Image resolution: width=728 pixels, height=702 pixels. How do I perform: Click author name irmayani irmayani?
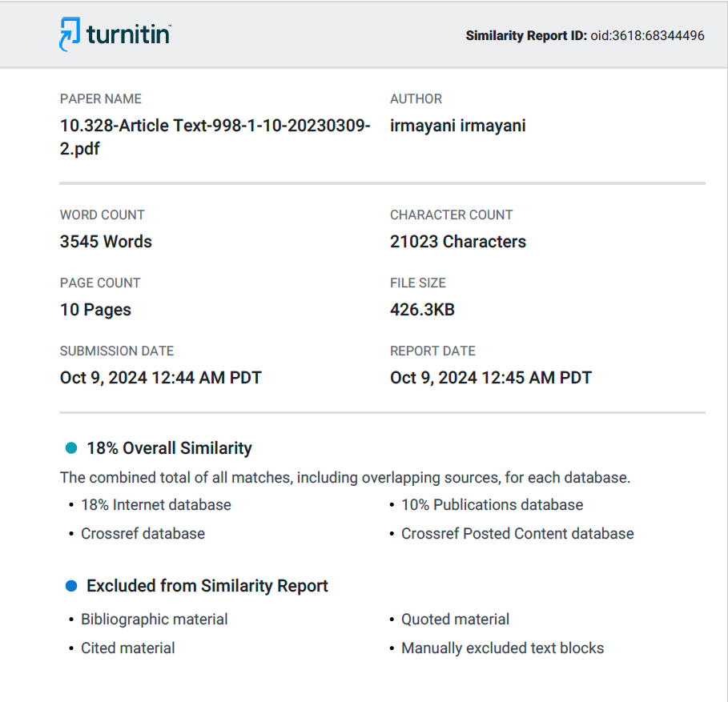point(458,126)
